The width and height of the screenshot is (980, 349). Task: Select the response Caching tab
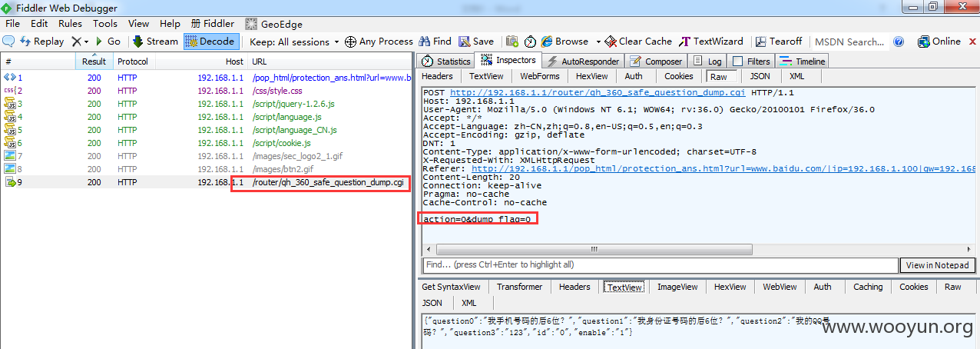pos(868,287)
